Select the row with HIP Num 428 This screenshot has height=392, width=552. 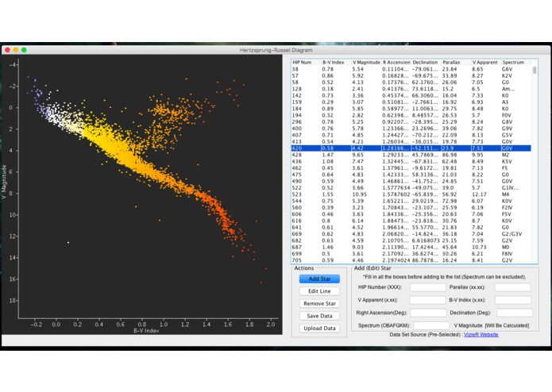click(411, 155)
